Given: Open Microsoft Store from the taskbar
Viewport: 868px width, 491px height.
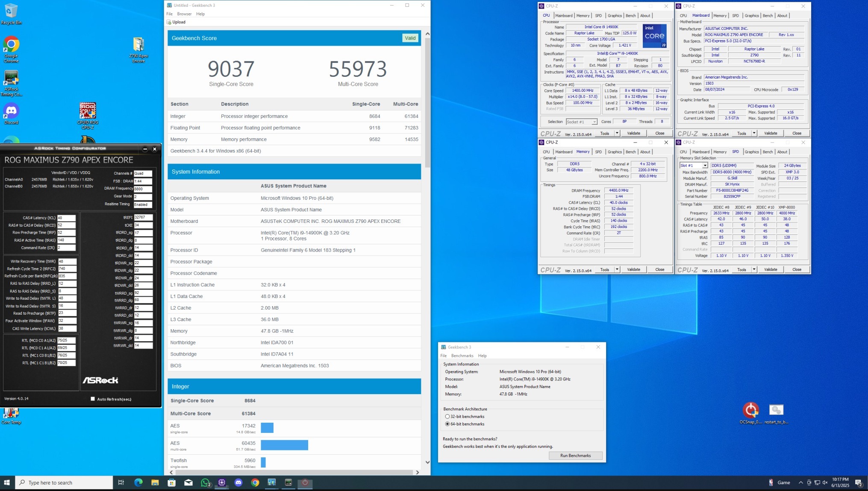Looking at the screenshot, I should 171,483.
